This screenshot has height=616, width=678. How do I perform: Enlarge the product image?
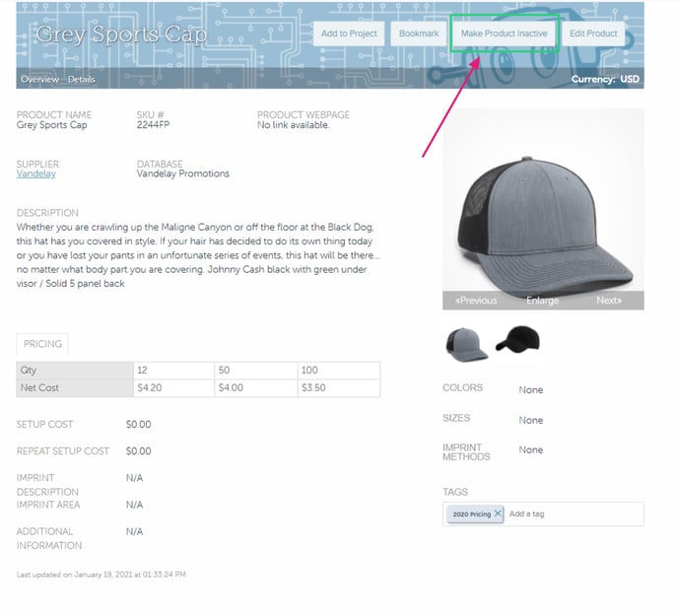coord(542,301)
